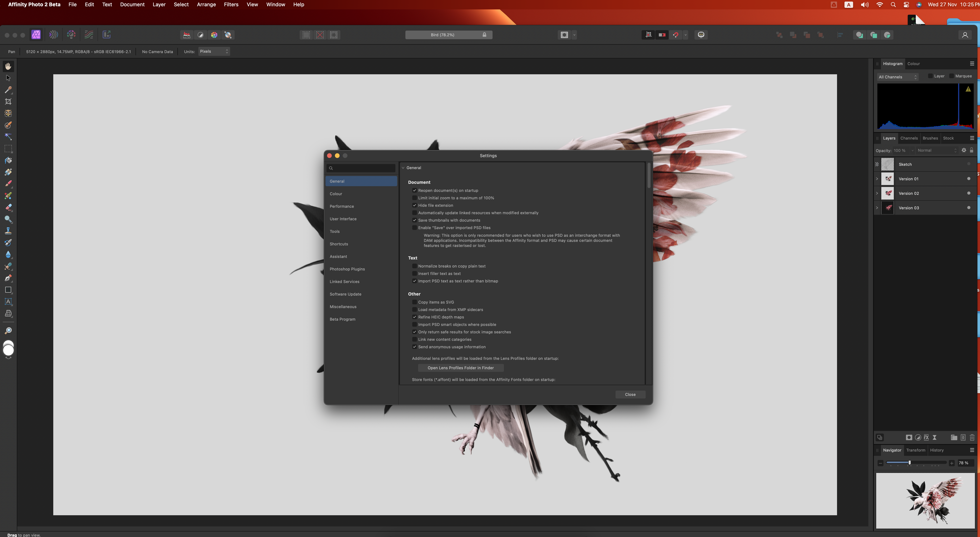
Task: Open the account profile icon
Action: (x=965, y=35)
